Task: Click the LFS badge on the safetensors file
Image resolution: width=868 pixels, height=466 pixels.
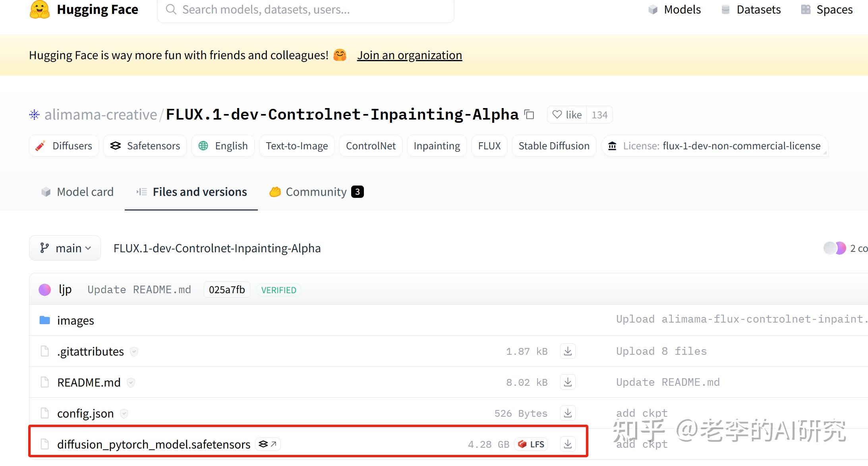Action: pyautogui.click(x=531, y=444)
